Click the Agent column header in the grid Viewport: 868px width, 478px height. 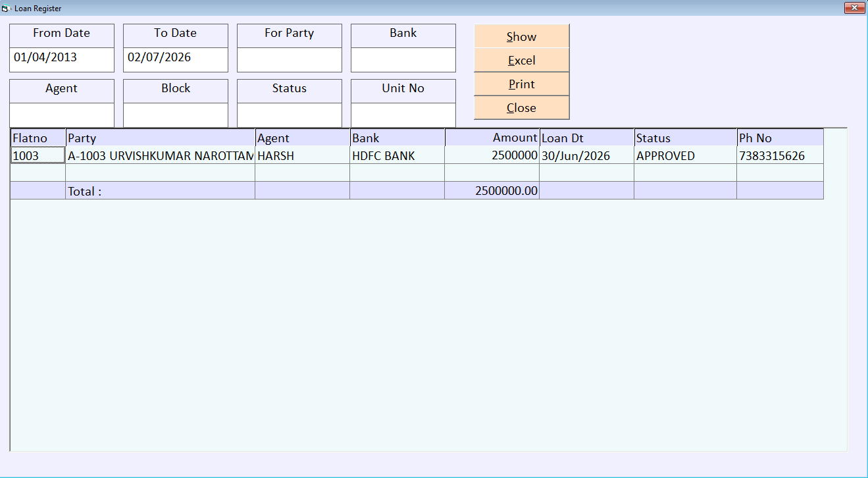303,138
